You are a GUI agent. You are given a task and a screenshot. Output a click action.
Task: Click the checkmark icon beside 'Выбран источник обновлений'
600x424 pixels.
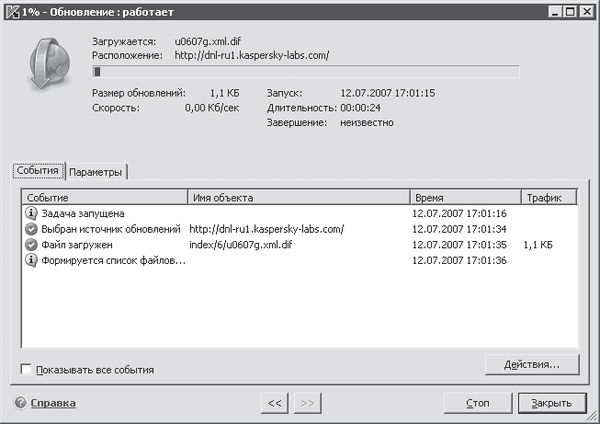31,229
